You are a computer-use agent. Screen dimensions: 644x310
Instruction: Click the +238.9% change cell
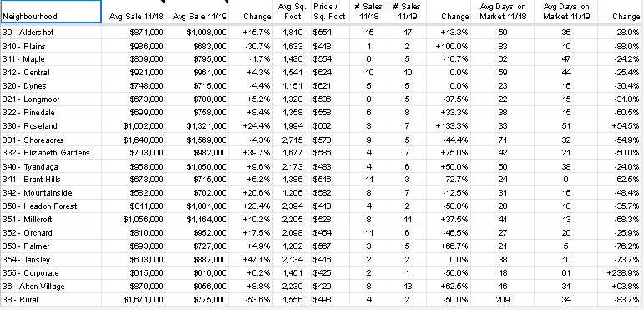(x=621, y=273)
